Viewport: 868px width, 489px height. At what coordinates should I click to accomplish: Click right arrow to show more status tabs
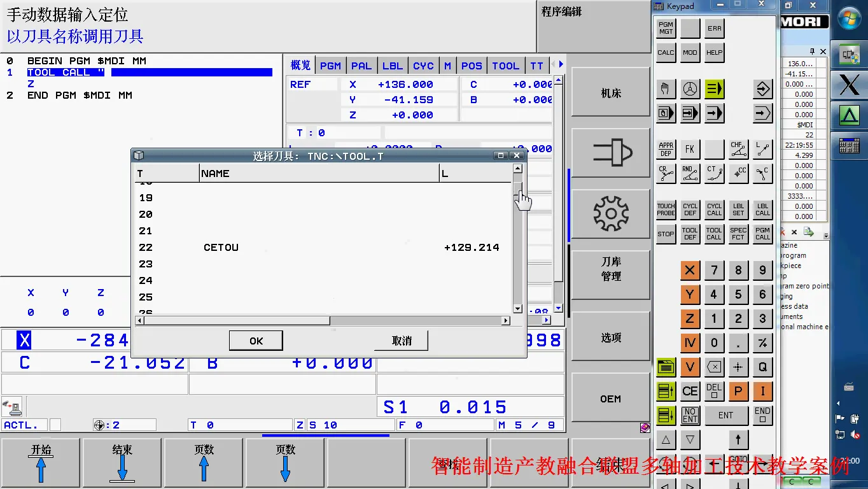point(561,65)
